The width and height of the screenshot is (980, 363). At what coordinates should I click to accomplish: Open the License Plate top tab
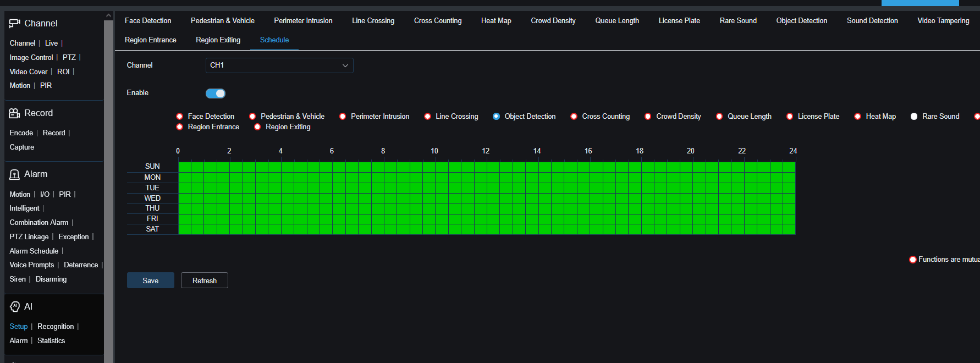pyautogui.click(x=679, y=21)
